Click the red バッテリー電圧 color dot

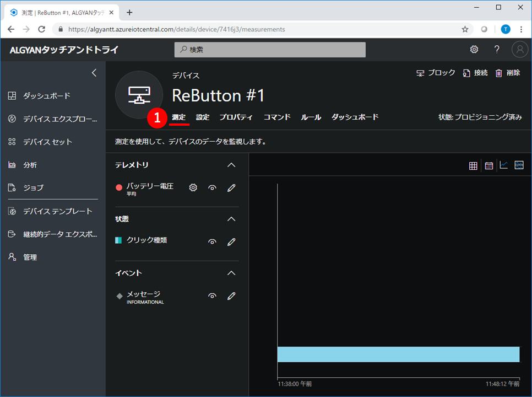pos(119,187)
